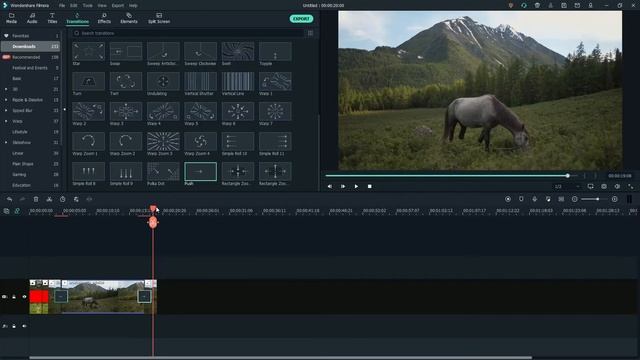Open the Basic category
This screenshot has width=640, height=360.
coord(31,78)
